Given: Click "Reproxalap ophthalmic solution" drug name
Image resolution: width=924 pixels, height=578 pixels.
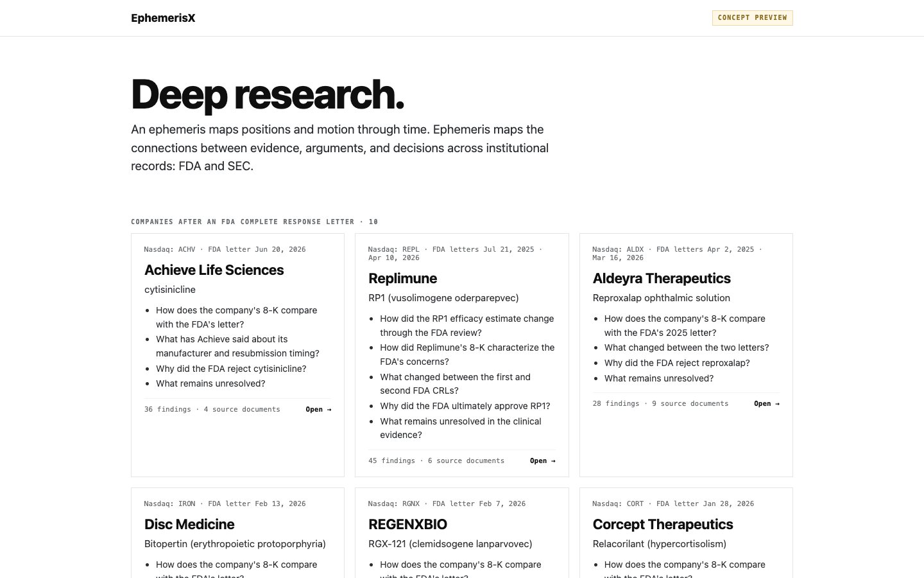Looking at the screenshot, I should tap(662, 298).
